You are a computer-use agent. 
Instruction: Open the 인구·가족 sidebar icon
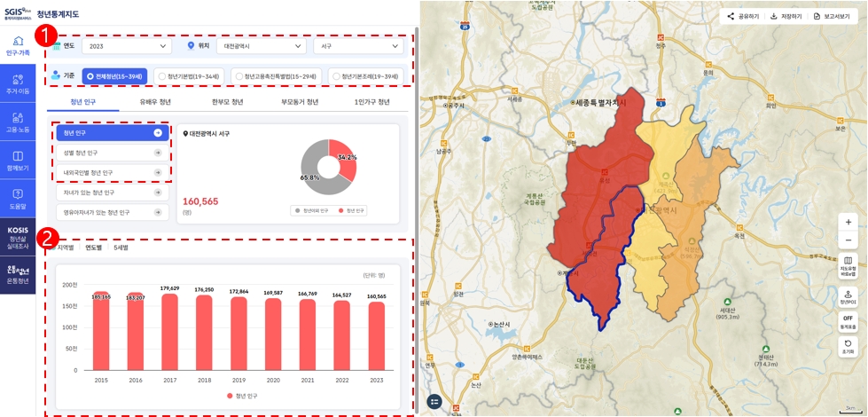point(18,45)
